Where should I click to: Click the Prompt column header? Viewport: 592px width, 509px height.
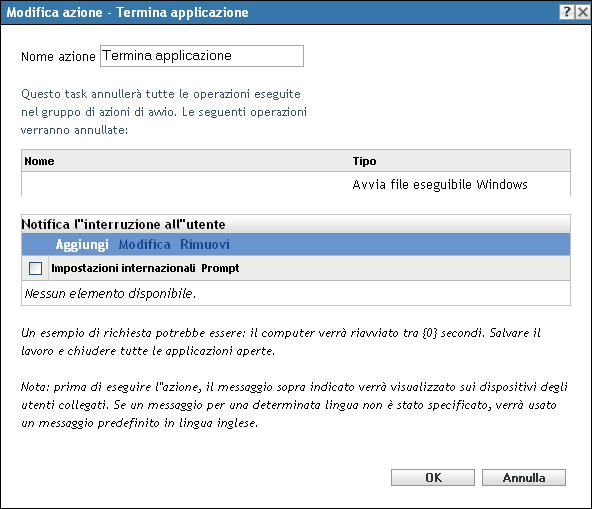point(220,268)
